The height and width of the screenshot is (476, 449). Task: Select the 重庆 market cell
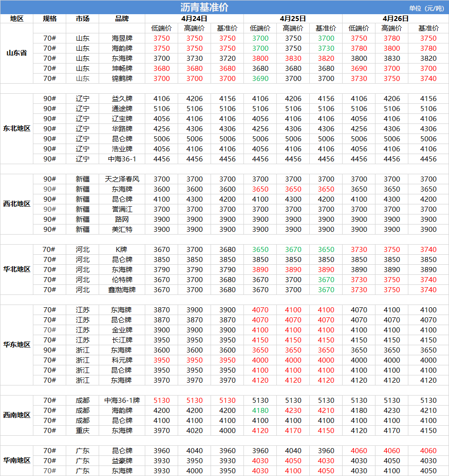click(83, 431)
